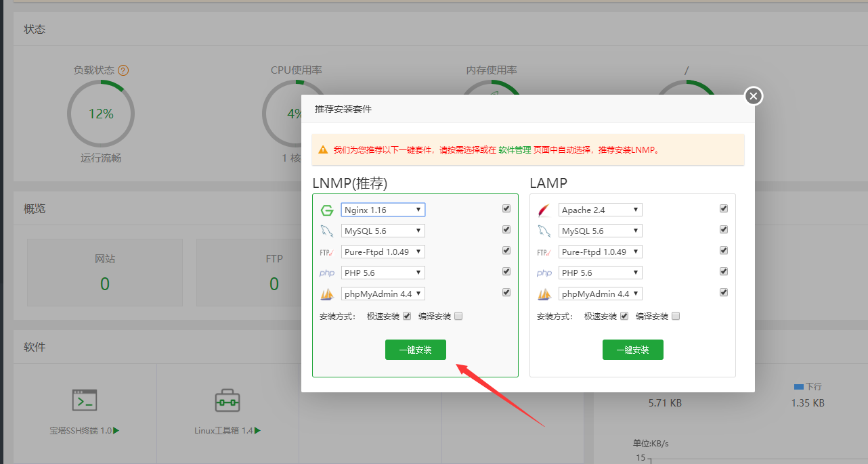The width and height of the screenshot is (868, 464).
Task: Toggle 极速安装 checkbox under LNMP
Action: (407, 316)
